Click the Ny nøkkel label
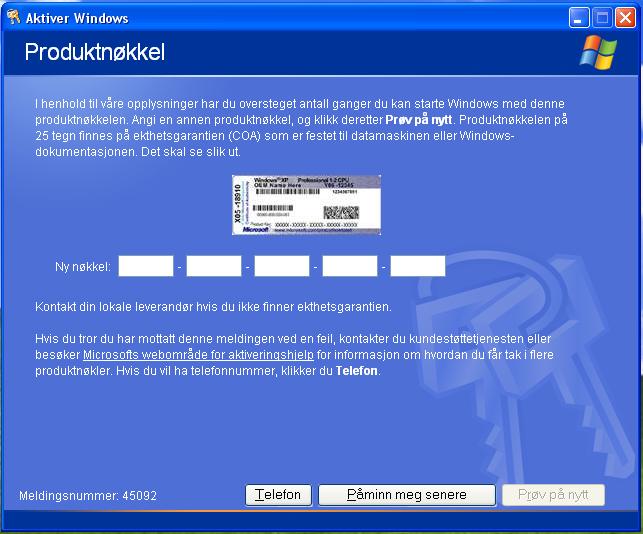The image size is (643, 534). pyautogui.click(x=83, y=267)
